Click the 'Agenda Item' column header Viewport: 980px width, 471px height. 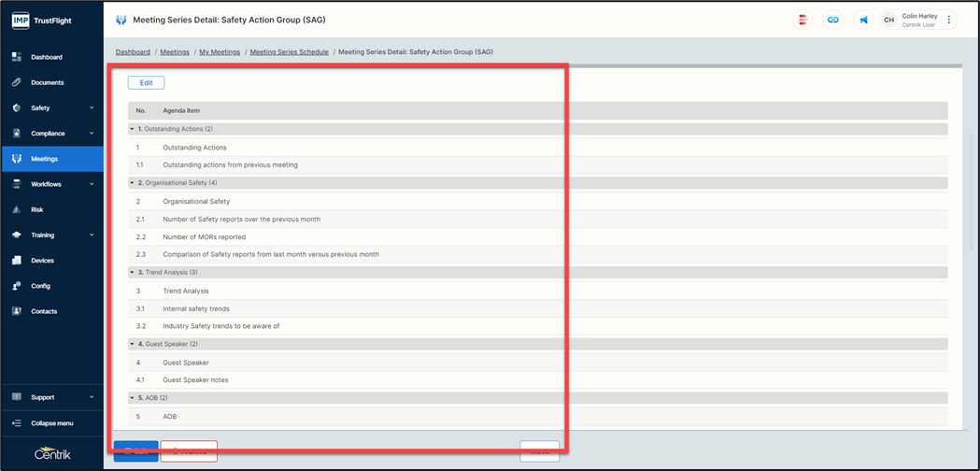(181, 110)
